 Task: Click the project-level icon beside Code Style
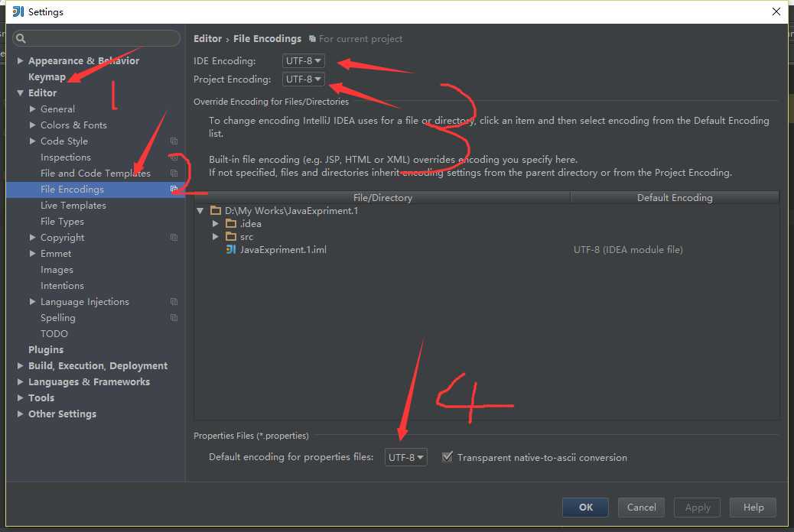tap(174, 141)
